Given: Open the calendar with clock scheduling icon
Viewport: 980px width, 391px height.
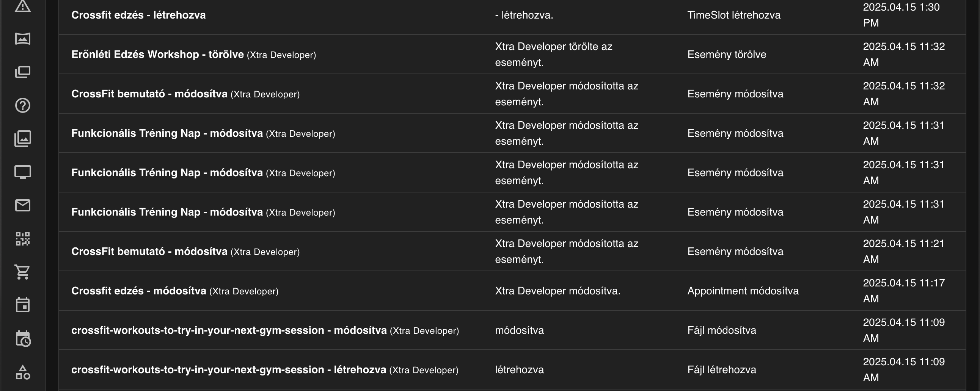Looking at the screenshot, I should click(x=23, y=339).
